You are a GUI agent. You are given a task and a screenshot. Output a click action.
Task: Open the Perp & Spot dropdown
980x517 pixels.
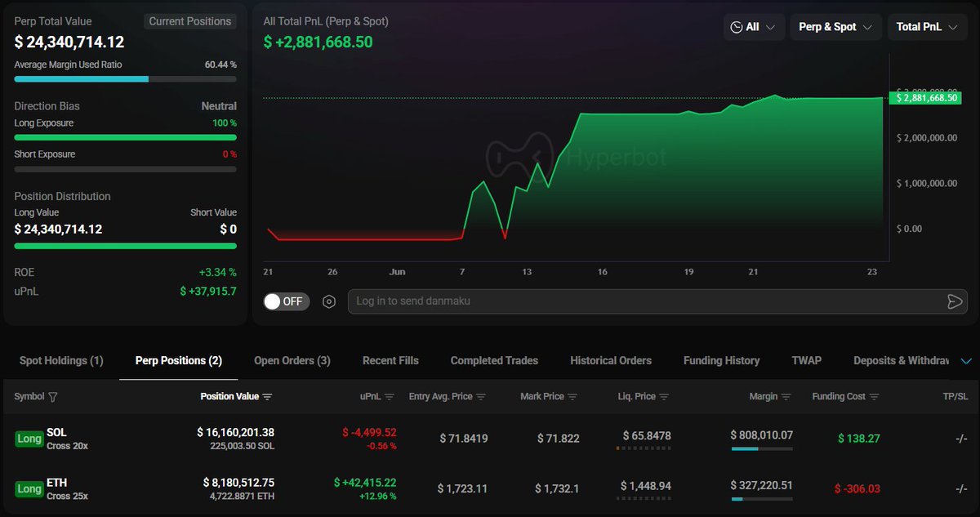835,27
